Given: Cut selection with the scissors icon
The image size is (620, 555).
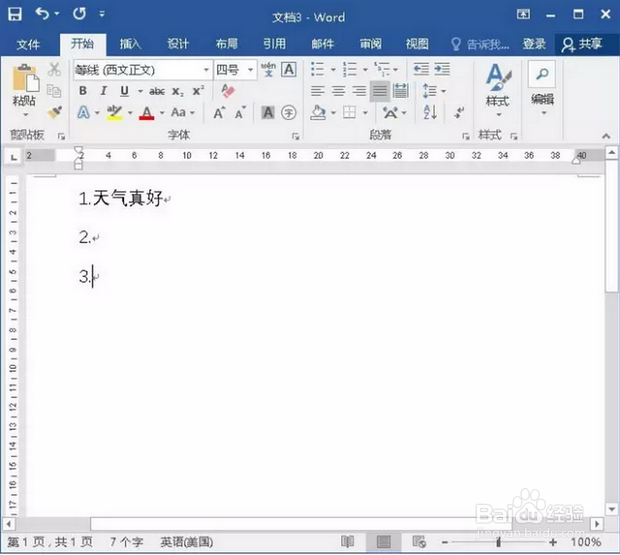Looking at the screenshot, I should (54, 70).
